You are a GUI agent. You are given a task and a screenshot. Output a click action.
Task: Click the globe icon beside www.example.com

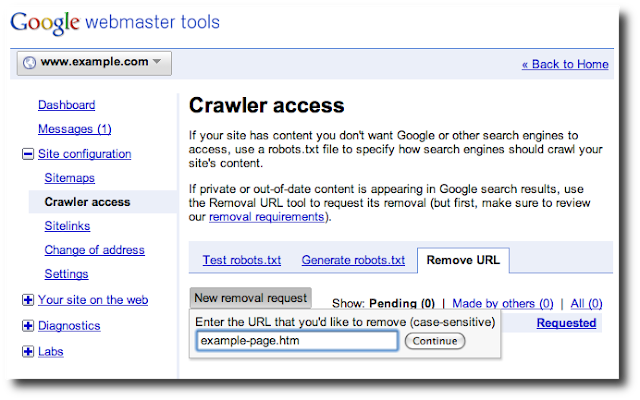[x=30, y=63]
